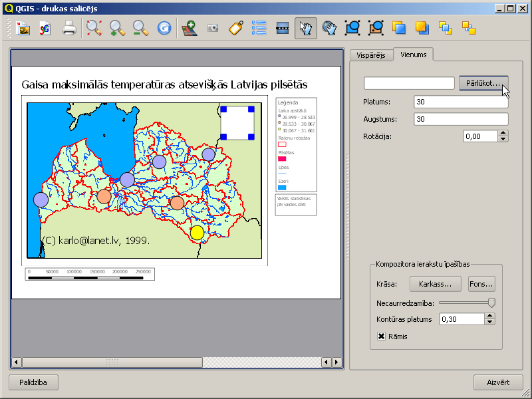The image size is (532, 399).
Task: Focus the Augstums height field
Action: 461,119
